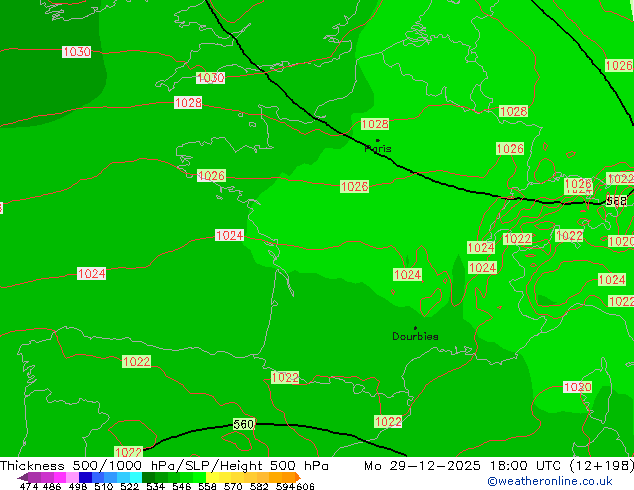Open the weatheronline.co.uk copyright link
634x490 pixels.
(550, 481)
